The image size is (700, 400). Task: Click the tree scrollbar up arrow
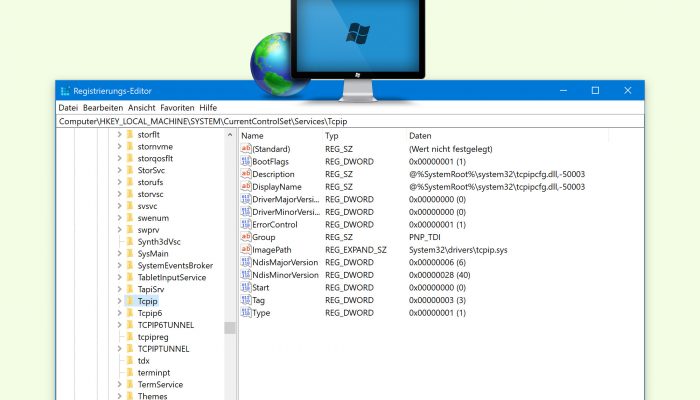pos(230,134)
